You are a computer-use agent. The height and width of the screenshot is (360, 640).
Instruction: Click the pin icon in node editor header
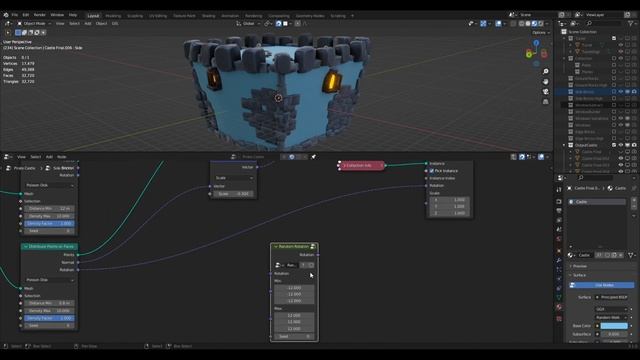(313, 157)
